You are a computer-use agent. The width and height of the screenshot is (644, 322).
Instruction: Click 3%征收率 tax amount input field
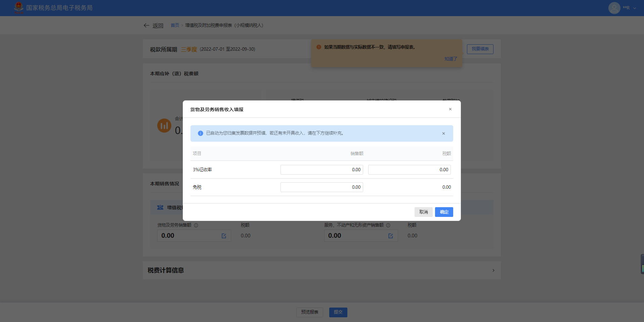(x=409, y=170)
